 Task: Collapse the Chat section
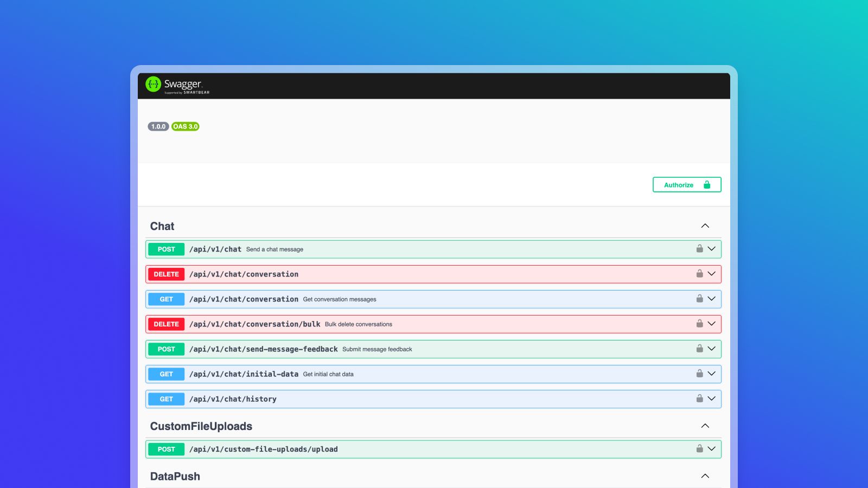pyautogui.click(x=705, y=226)
